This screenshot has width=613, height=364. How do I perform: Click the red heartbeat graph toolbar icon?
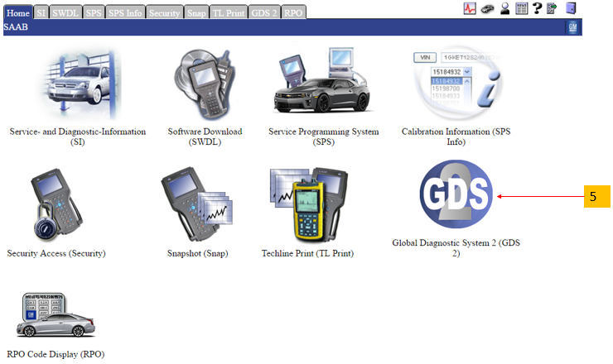(x=470, y=8)
